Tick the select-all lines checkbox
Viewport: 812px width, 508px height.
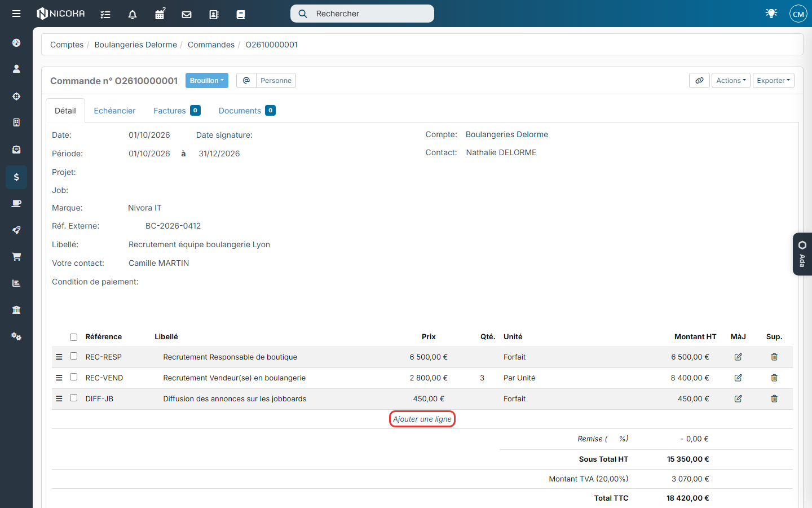73,337
